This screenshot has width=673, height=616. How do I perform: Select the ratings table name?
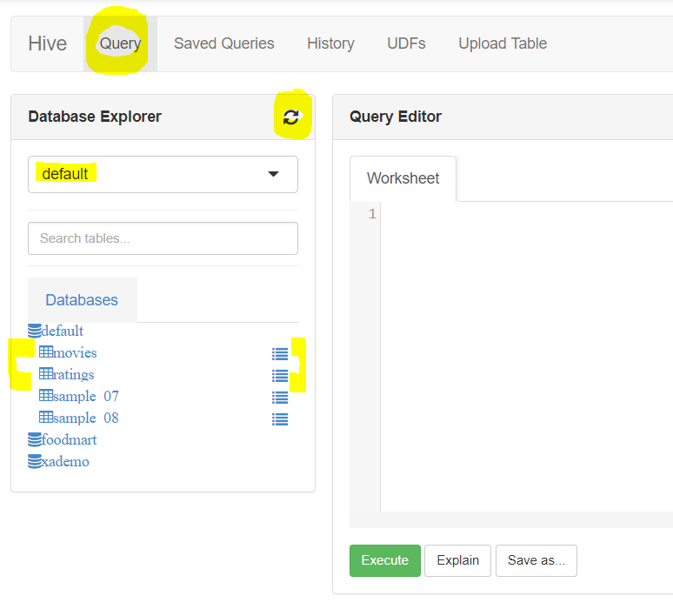click(73, 375)
